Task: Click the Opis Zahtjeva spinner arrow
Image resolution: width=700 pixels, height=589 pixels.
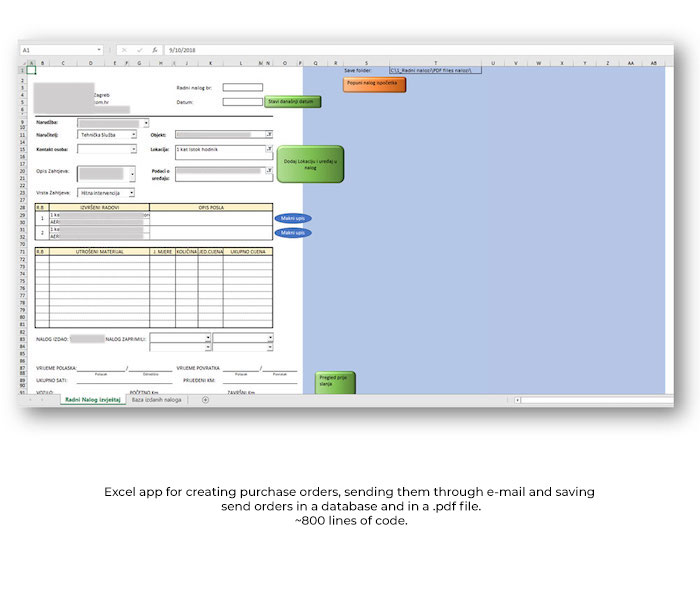Action: (x=132, y=174)
